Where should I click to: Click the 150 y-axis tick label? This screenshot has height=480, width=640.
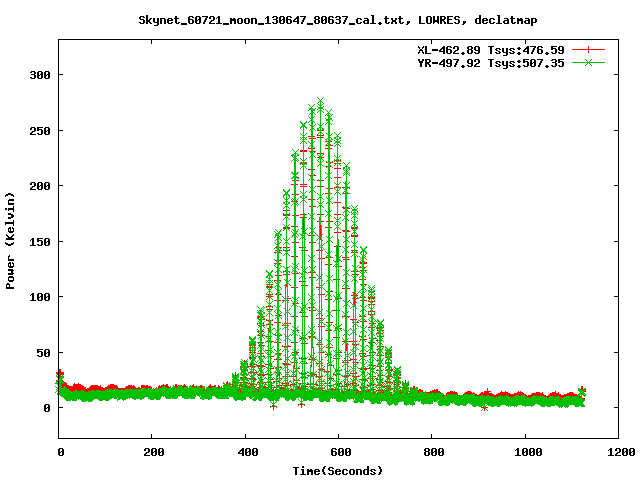click(x=40, y=242)
